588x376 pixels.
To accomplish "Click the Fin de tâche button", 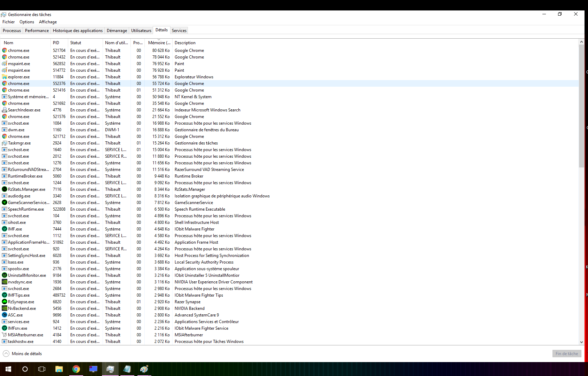I will pos(567,354).
